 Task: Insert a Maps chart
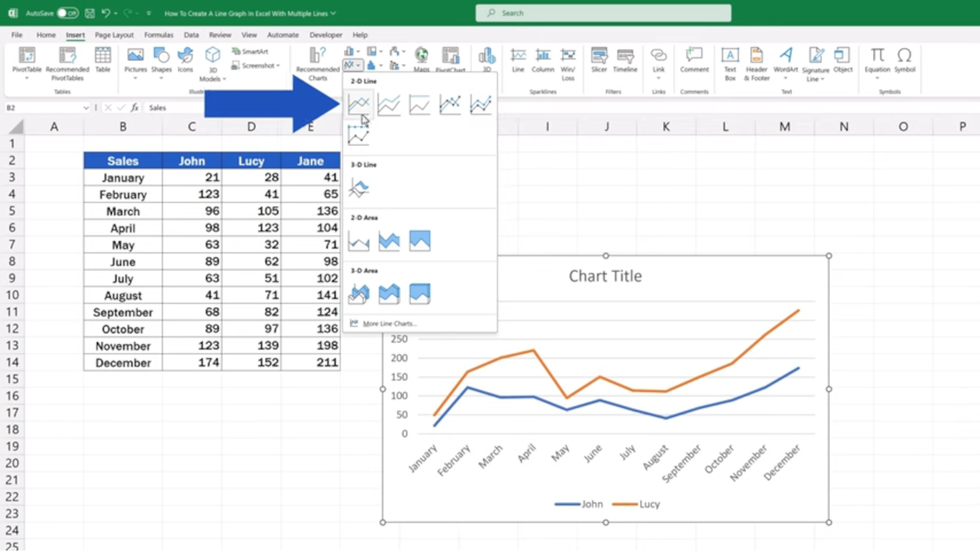(422, 57)
